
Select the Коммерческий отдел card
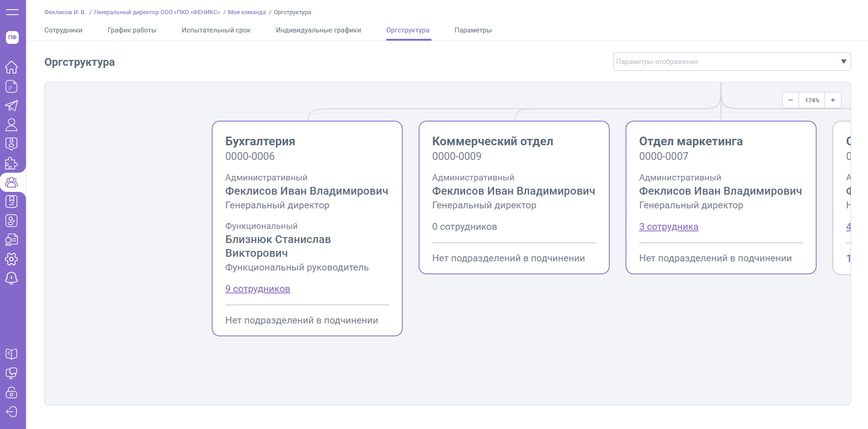[514, 197]
